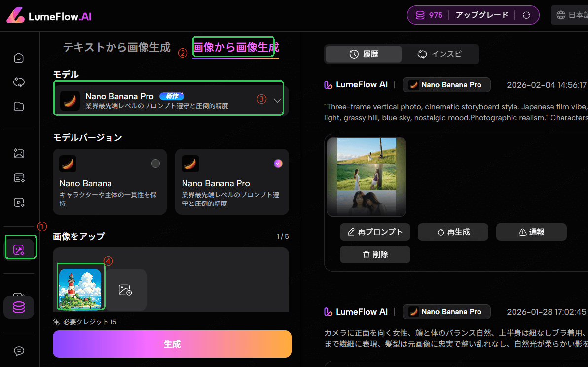Image resolution: width=588 pixels, height=367 pixels.
Task: Select the Nano Banana model version radio
Action: (x=155, y=163)
